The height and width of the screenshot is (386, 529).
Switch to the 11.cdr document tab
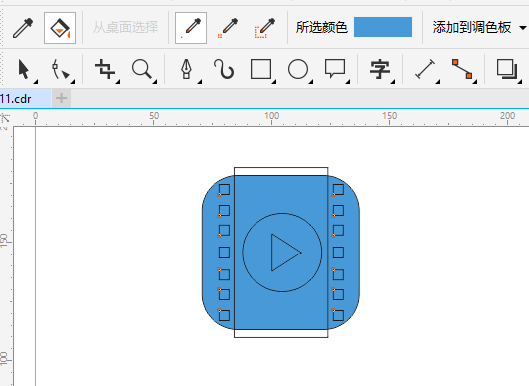(x=25, y=99)
